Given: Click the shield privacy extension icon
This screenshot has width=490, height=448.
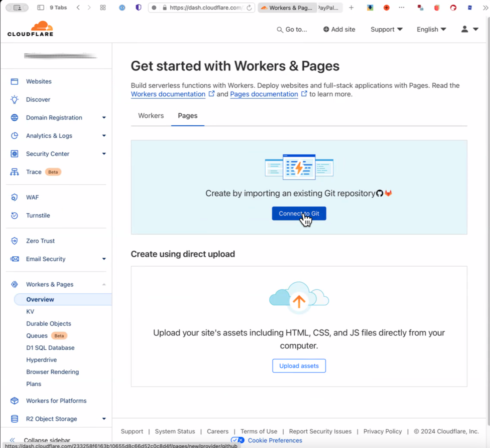Looking at the screenshot, I should click(138, 8).
